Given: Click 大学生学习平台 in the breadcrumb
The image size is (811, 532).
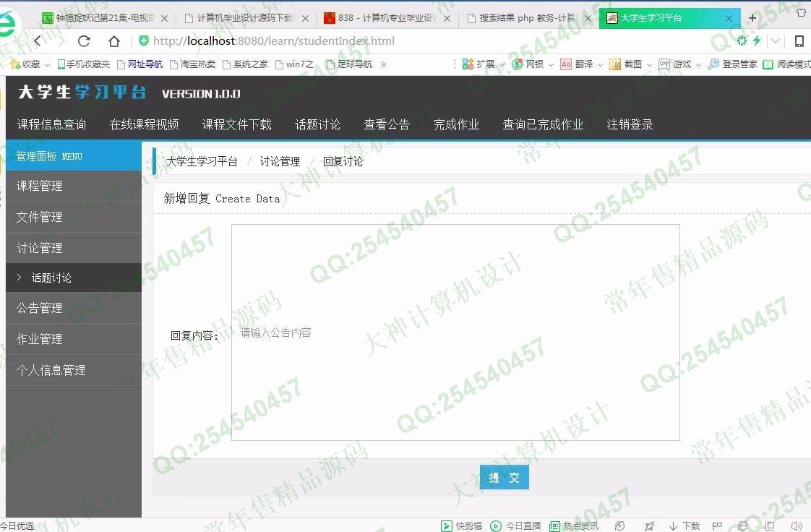Looking at the screenshot, I should tap(202, 161).
